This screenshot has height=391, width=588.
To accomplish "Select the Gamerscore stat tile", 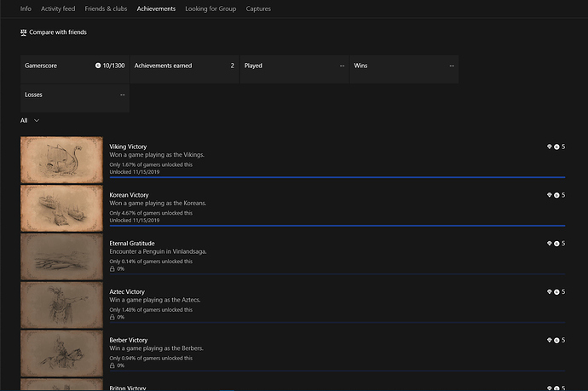I will [x=75, y=69].
